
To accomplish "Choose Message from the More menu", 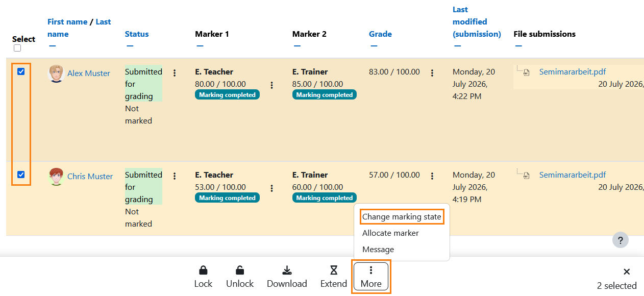I will coord(378,250).
